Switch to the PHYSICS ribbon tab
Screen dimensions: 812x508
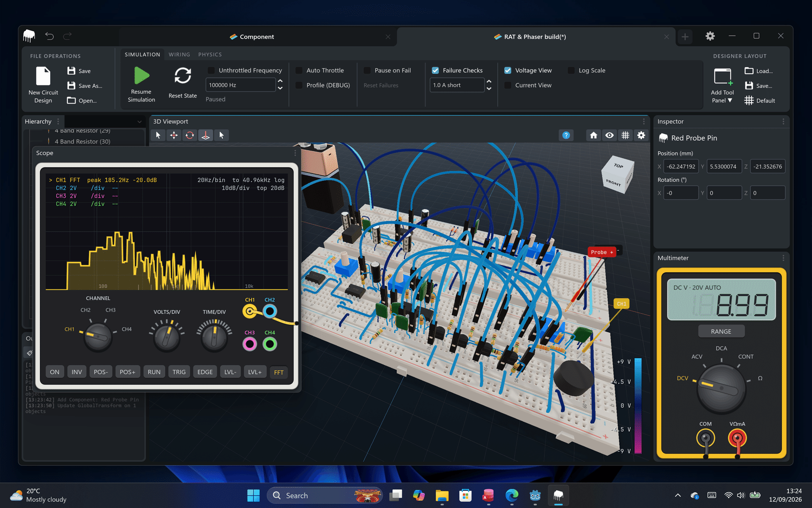[x=210, y=54]
